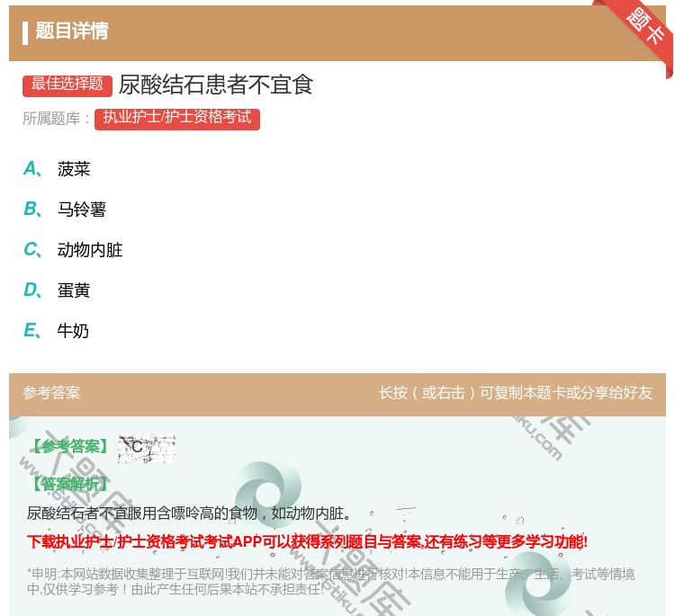Click the explanation text 尿酸结石者不宜服用含嘌呤高的食物
The width and height of the screenshot is (675, 616).
click(189, 513)
